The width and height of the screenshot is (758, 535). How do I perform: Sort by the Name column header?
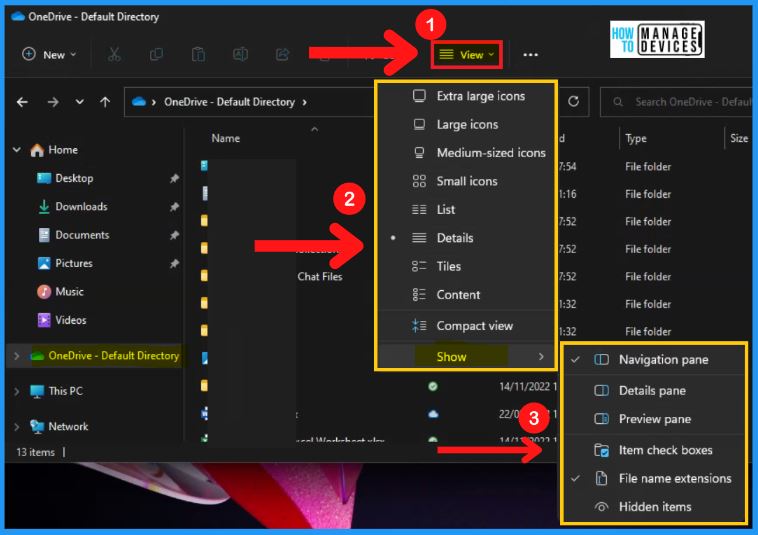click(x=226, y=139)
